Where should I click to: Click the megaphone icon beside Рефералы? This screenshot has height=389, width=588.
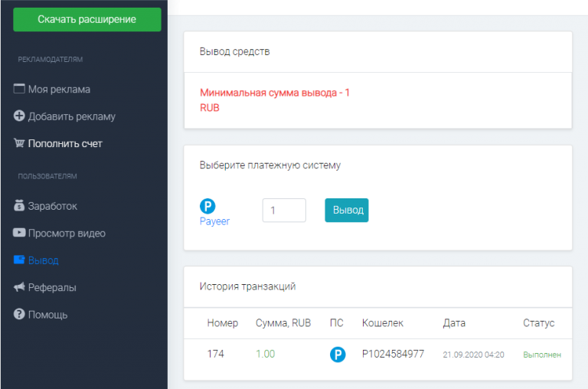[x=20, y=287]
